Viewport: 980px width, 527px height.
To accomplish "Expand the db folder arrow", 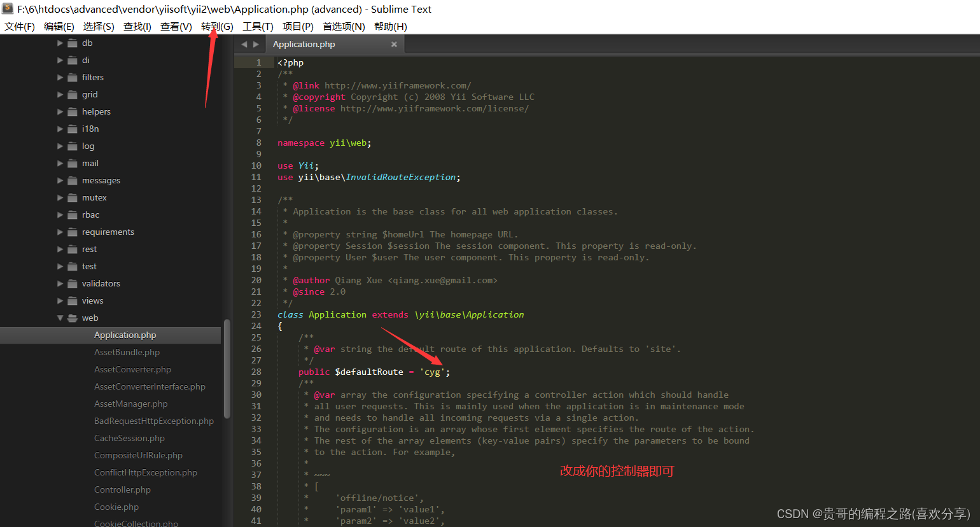I will 60,43.
